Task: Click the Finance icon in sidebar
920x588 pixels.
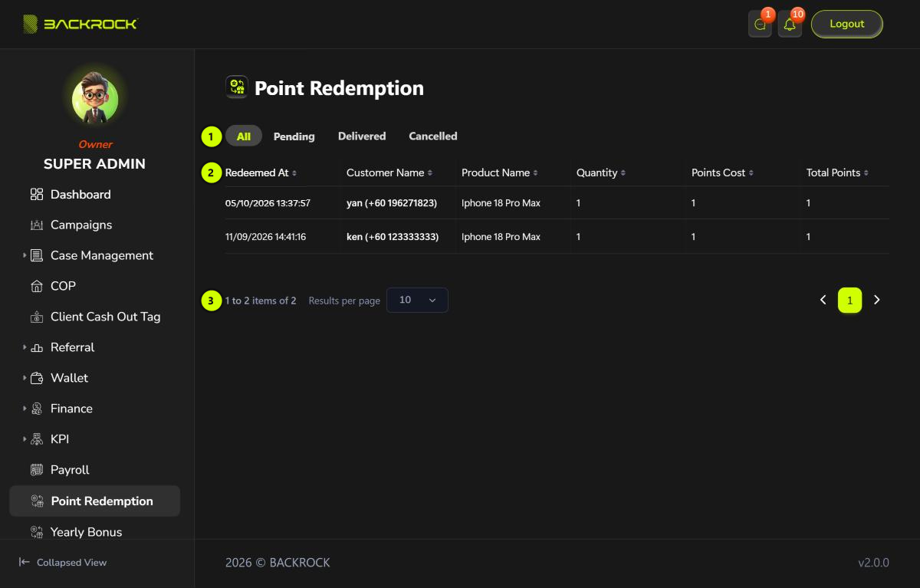Action: (x=37, y=409)
